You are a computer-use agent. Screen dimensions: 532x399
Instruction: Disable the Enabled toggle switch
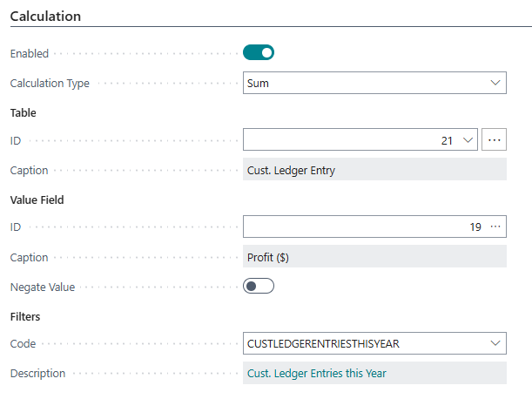(259, 53)
